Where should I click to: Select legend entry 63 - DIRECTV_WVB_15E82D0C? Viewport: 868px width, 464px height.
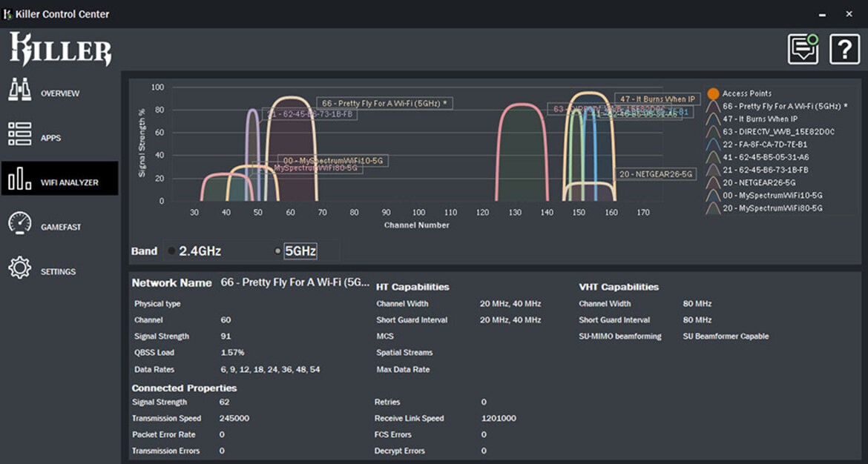coord(778,132)
